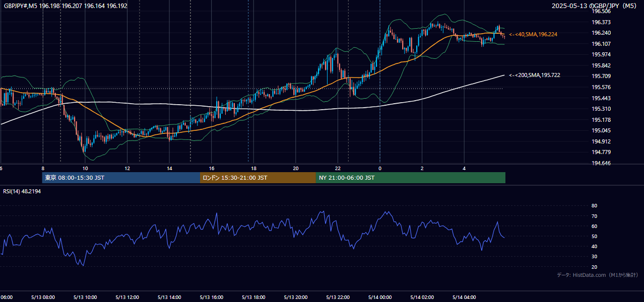This screenshot has width=644, height=302.
Task: Click price axis value 196.506
Action: 601,11
